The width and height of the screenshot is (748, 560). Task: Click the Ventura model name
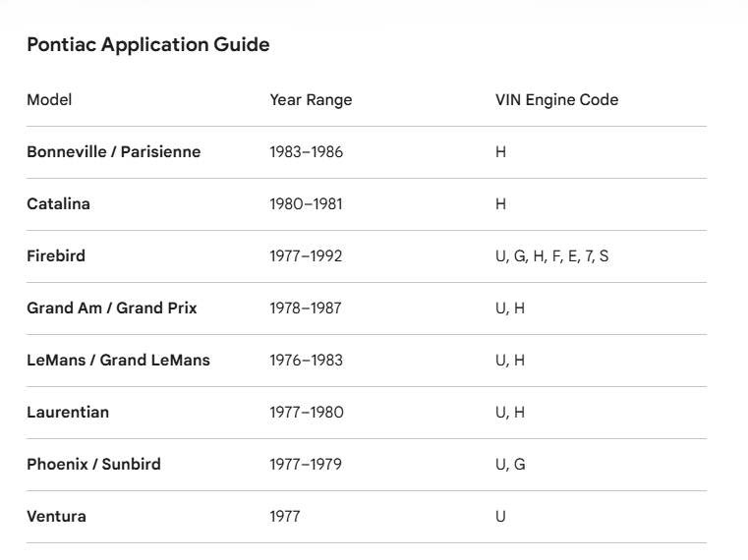coord(56,516)
